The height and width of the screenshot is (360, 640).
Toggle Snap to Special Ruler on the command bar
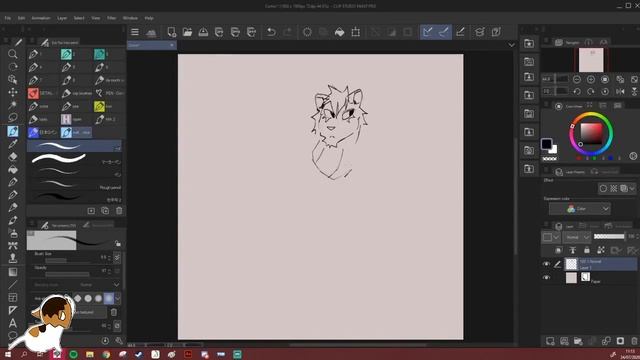point(444,32)
